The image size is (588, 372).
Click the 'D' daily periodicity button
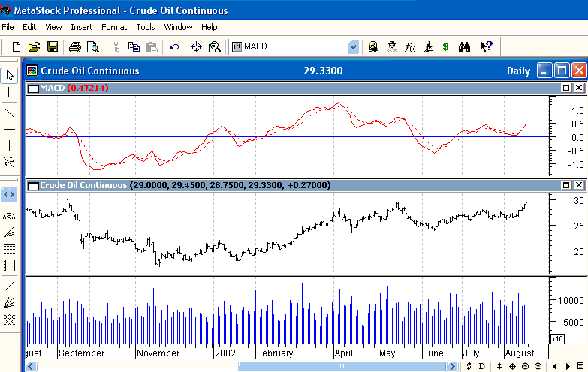(x=481, y=366)
